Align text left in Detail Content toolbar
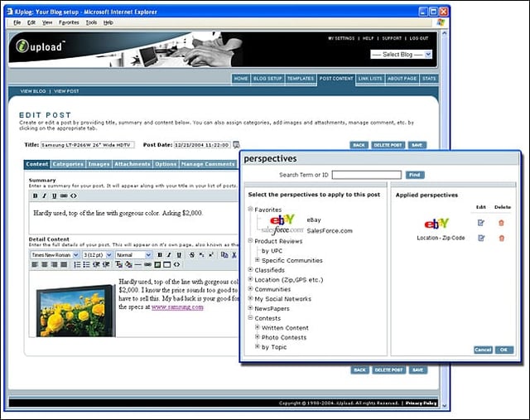530x420 pixels. [x=35, y=264]
